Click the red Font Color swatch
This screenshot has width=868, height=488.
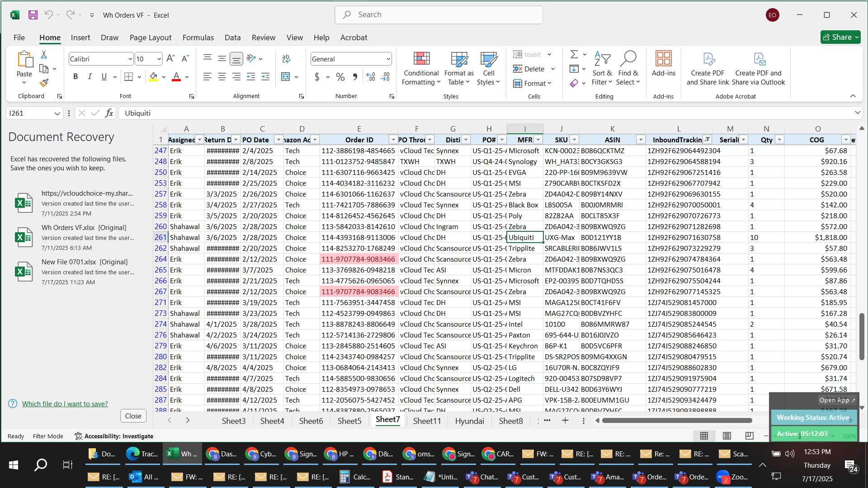click(176, 77)
